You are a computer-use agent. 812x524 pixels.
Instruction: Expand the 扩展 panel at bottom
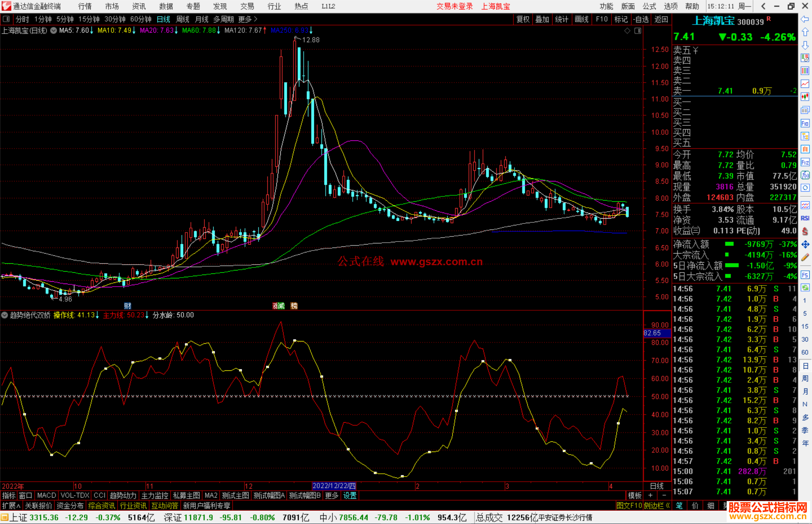(x=11, y=506)
